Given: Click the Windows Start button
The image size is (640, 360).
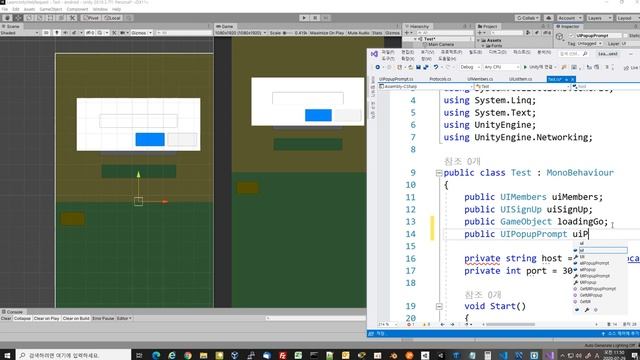Looking at the screenshot, I should [x=7, y=356].
